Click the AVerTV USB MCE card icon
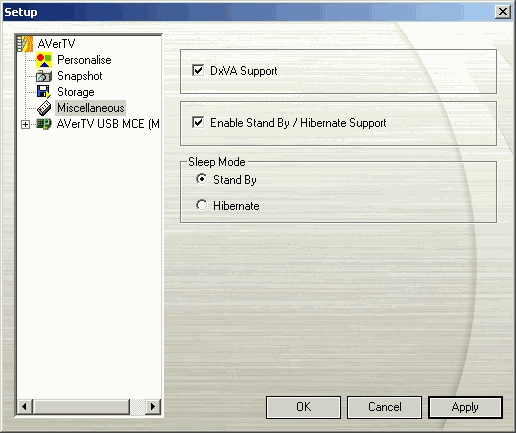516x433 pixels. point(44,124)
